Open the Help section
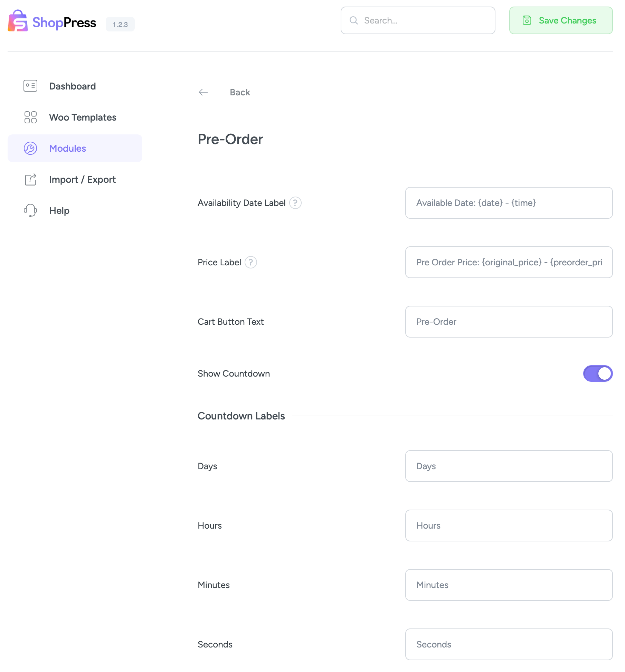 [x=59, y=210]
